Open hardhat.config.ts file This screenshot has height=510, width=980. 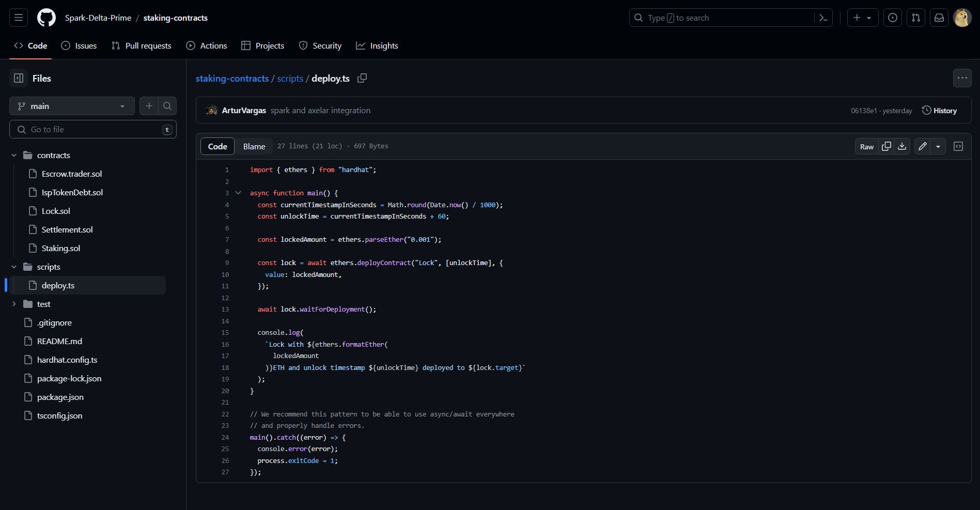[x=67, y=360]
